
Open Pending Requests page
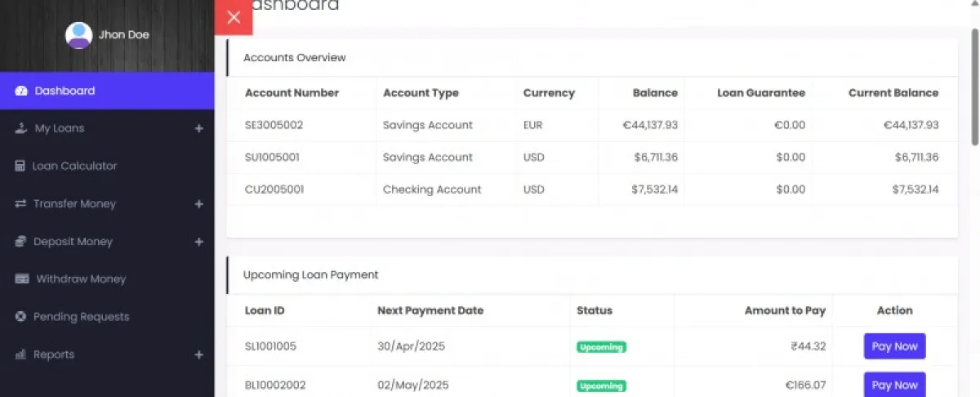pyautogui.click(x=107, y=317)
